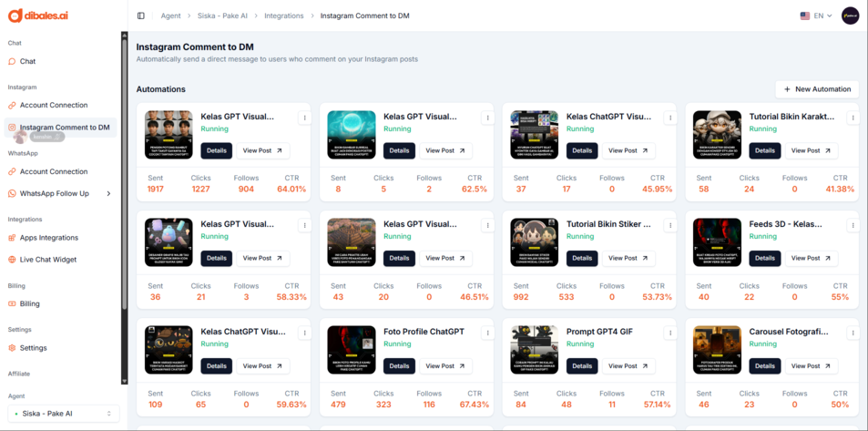Screen dimensions: 868x431
Task: Click the dibales.ai logo
Action: pyautogui.click(x=38, y=15)
